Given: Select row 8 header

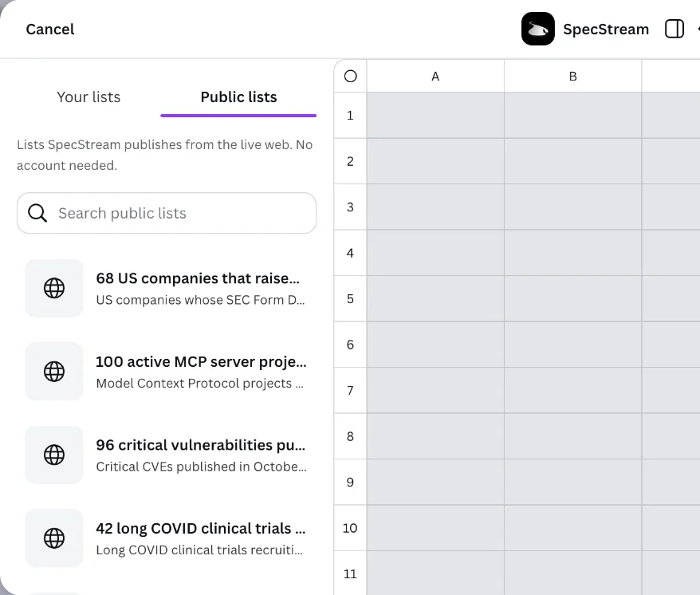Looking at the screenshot, I should point(351,436).
